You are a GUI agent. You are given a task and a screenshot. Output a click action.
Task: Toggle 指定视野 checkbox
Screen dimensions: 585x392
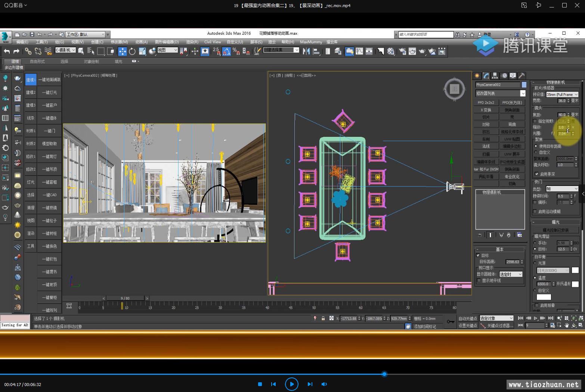(x=535, y=121)
